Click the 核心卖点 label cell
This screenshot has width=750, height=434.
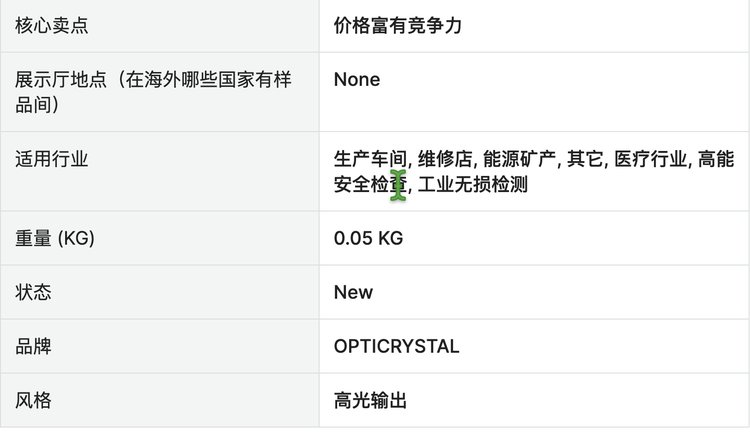(52, 26)
